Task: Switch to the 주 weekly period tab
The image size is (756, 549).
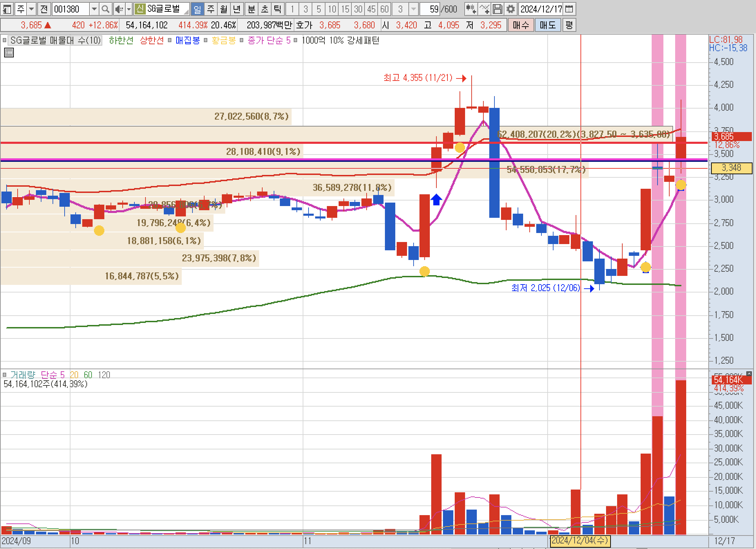Action: click(210, 9)
